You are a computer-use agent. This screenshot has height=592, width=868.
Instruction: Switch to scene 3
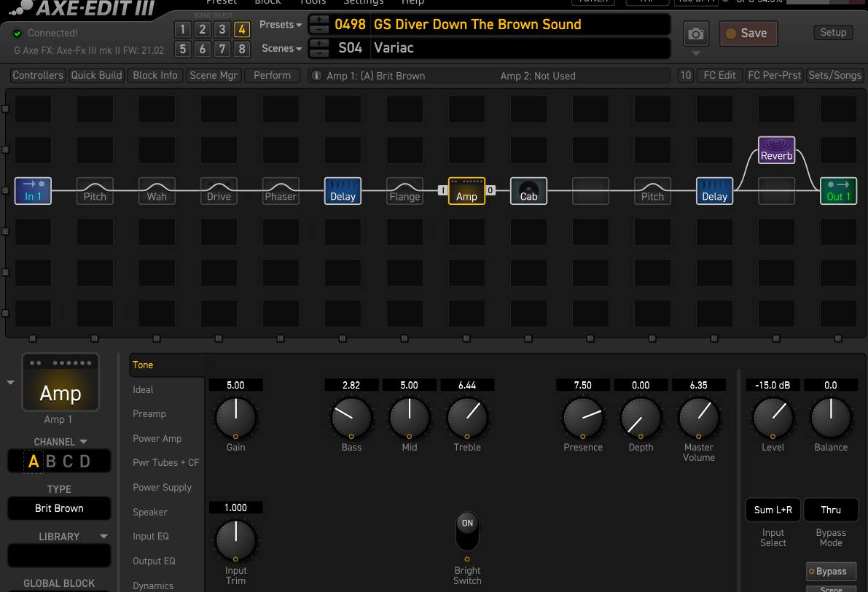coord(222,29)
